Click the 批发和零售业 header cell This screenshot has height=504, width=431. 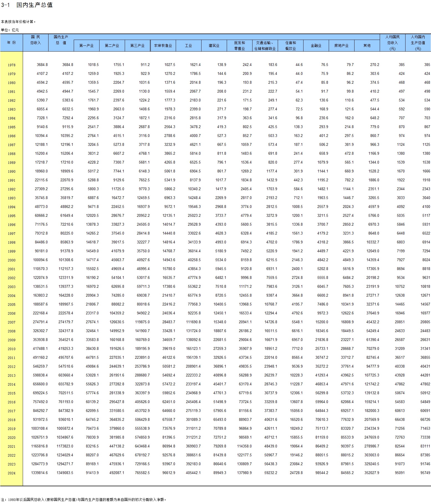[x=239, y=46]
